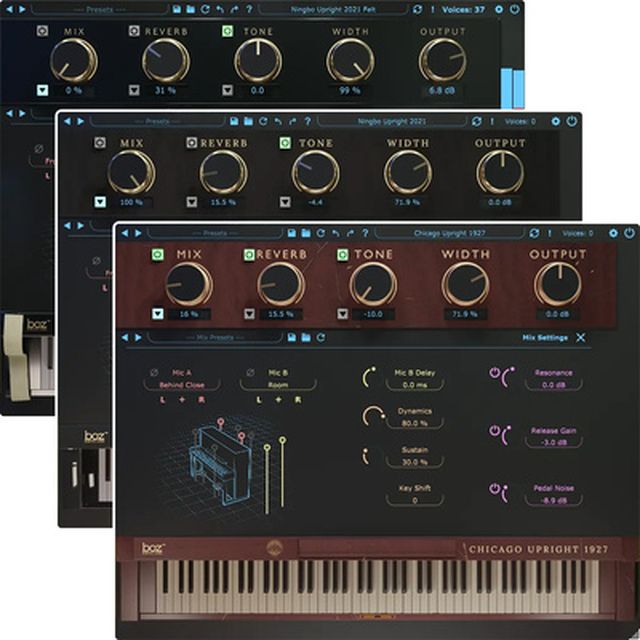
Task: Toggle TONE enable in Ningbo Upright 2021 window
Action: (x=285, y=143)
